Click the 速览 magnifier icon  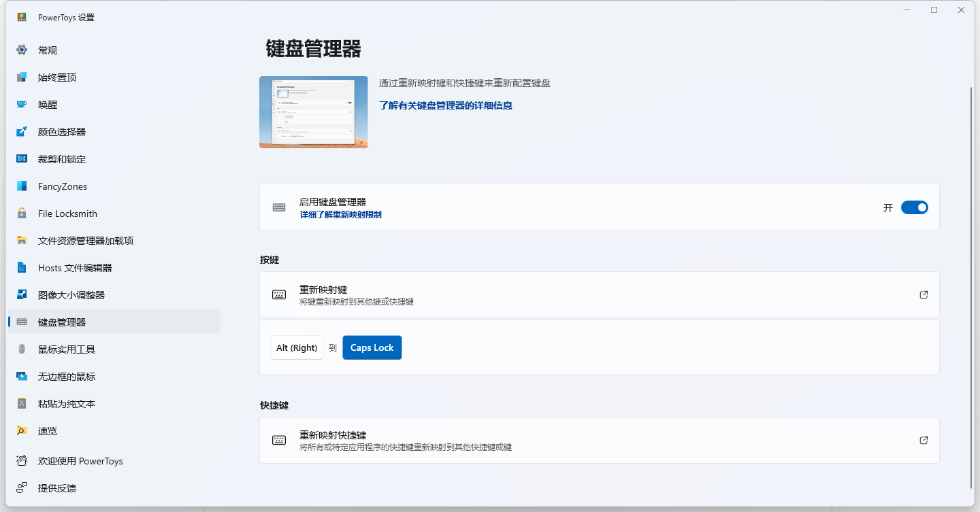coord(22,430)
